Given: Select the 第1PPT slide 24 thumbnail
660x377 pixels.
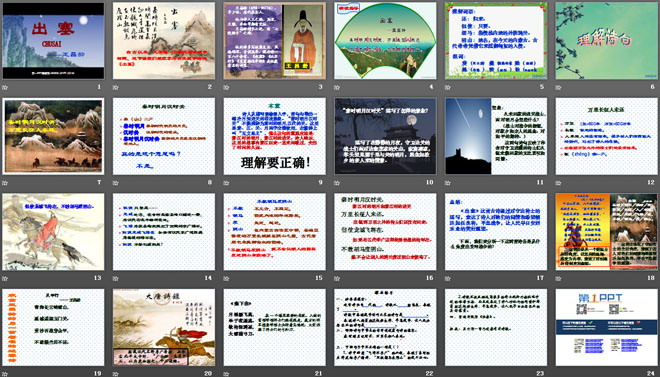Looking at the screenshot, I should (x=607, y=327).
